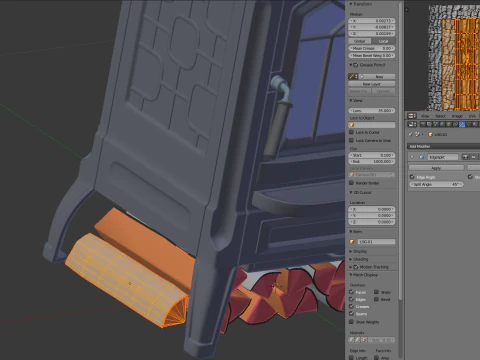
Task: Click the modifier render visibility camera icon
Action: click(465, 157)
